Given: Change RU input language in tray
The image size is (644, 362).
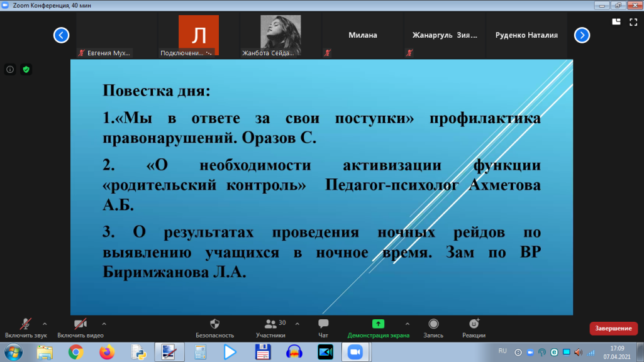Looking at the screenshot, I should [502, 351].
